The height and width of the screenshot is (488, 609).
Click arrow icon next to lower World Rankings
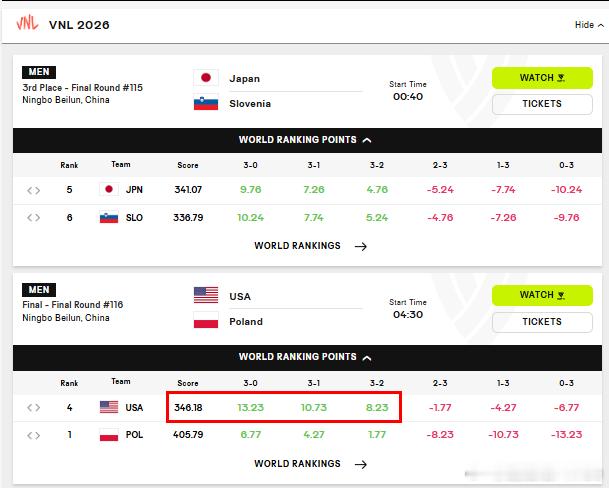361,464
